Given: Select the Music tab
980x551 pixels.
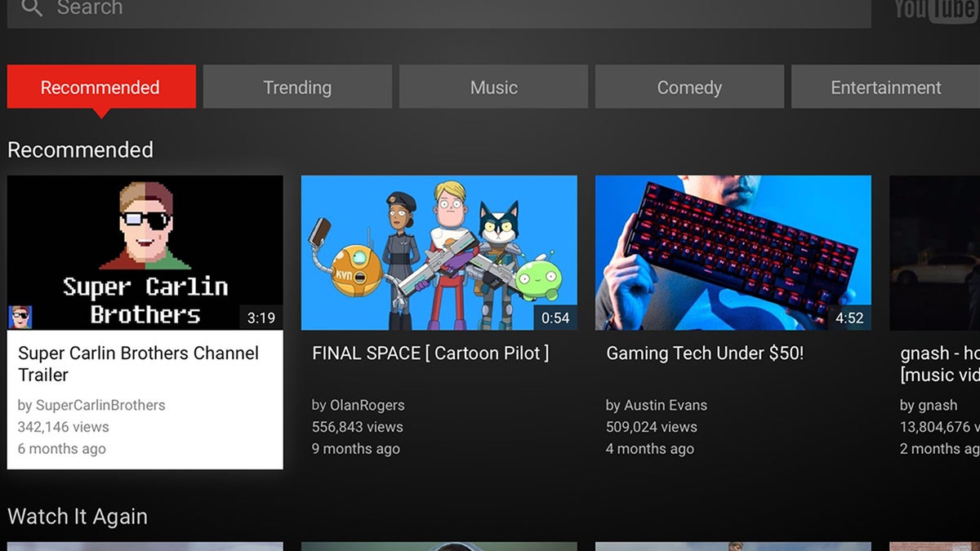Looking at the screenshot, I should 493,87.
